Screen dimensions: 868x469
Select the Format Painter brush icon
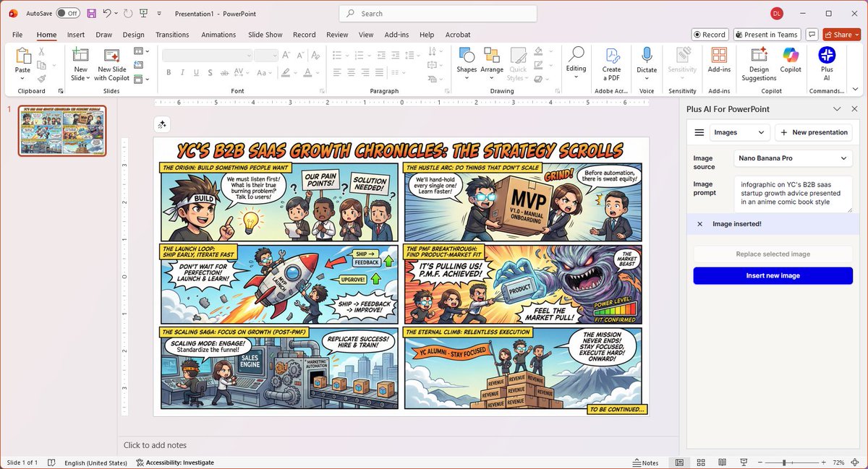(x=42, y=79)
